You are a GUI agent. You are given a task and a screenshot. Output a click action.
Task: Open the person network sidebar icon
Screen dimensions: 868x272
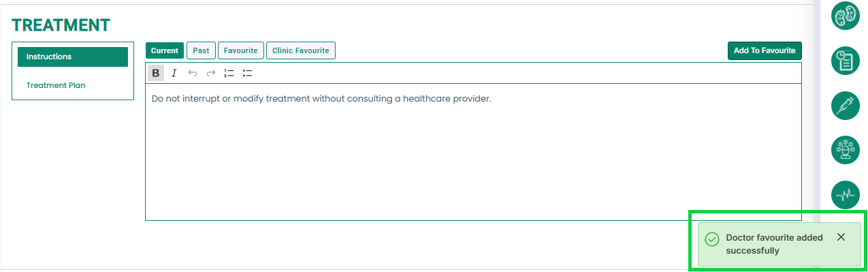pos(846,150)
